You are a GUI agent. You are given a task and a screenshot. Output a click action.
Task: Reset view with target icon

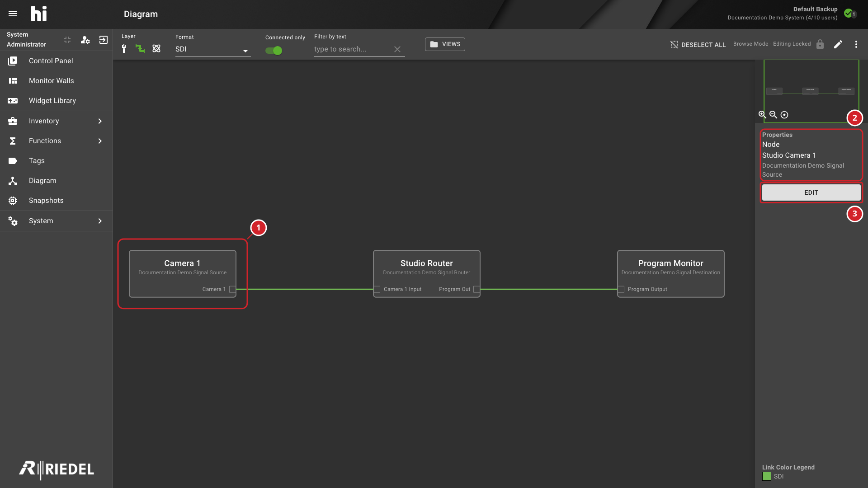click(x=784, y=115)
